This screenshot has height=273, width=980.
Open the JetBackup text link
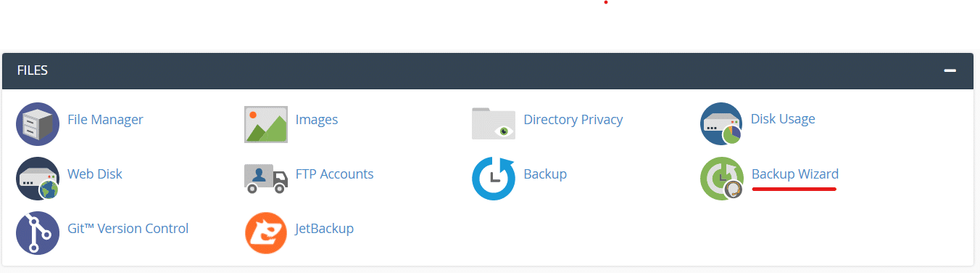click(x=325, y=229)
